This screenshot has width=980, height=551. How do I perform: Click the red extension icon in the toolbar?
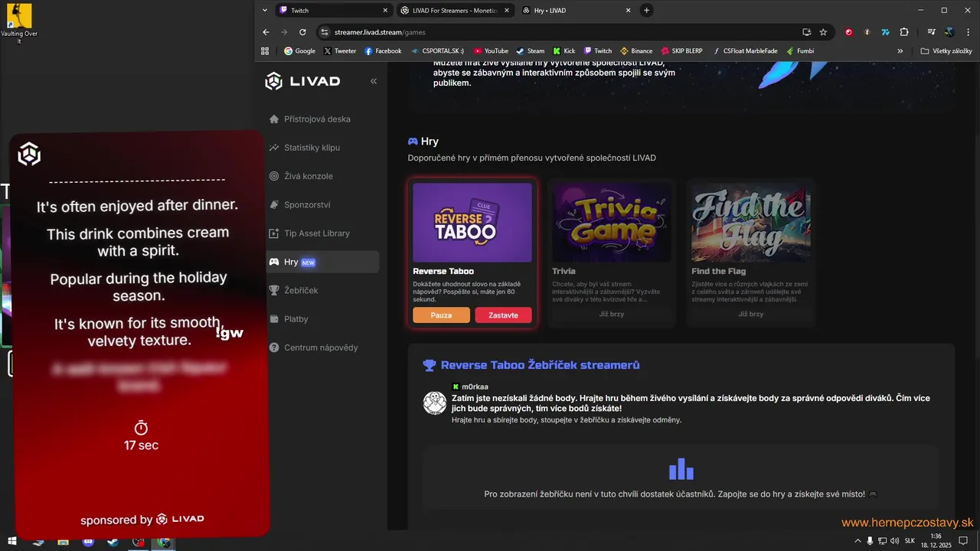coord(848,32)
